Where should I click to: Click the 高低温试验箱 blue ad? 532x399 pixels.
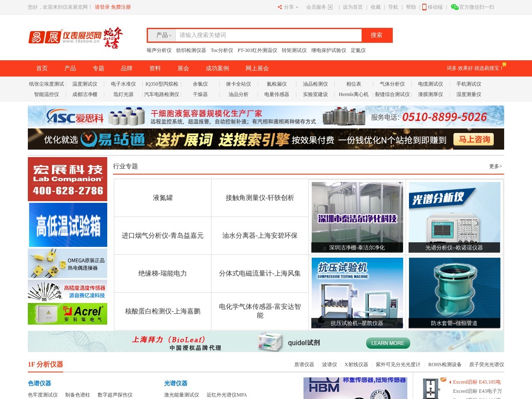point(68,225)
